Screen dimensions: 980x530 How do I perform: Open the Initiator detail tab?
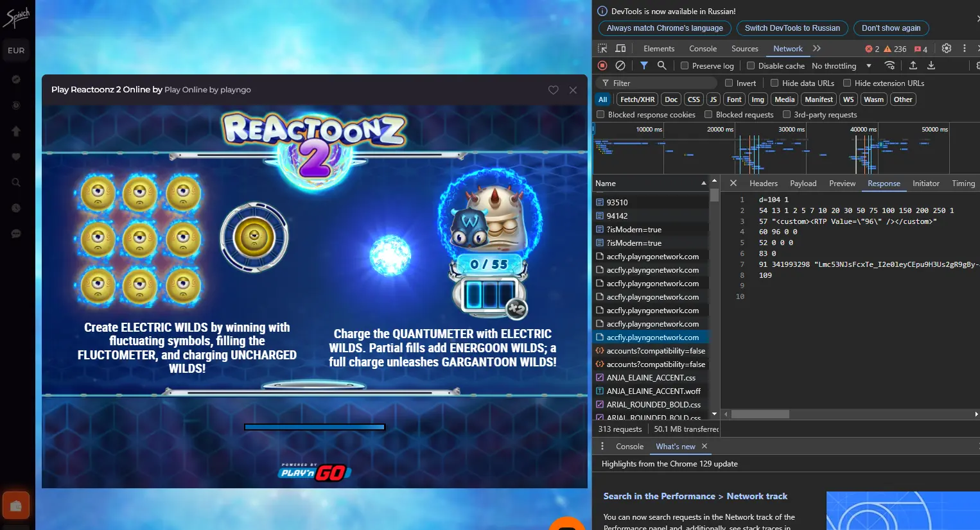[925, 184]
